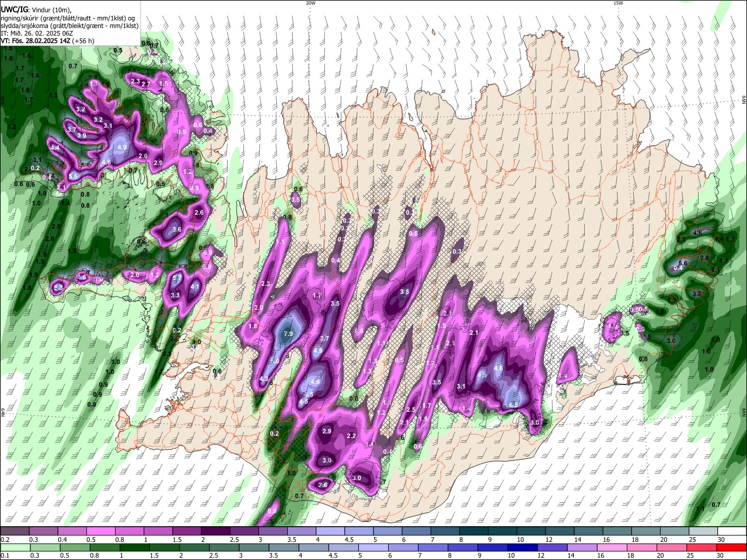Select the violet 12 swatch in rain scale
This screenshot has height=560, width=747.
coord(552,547)
